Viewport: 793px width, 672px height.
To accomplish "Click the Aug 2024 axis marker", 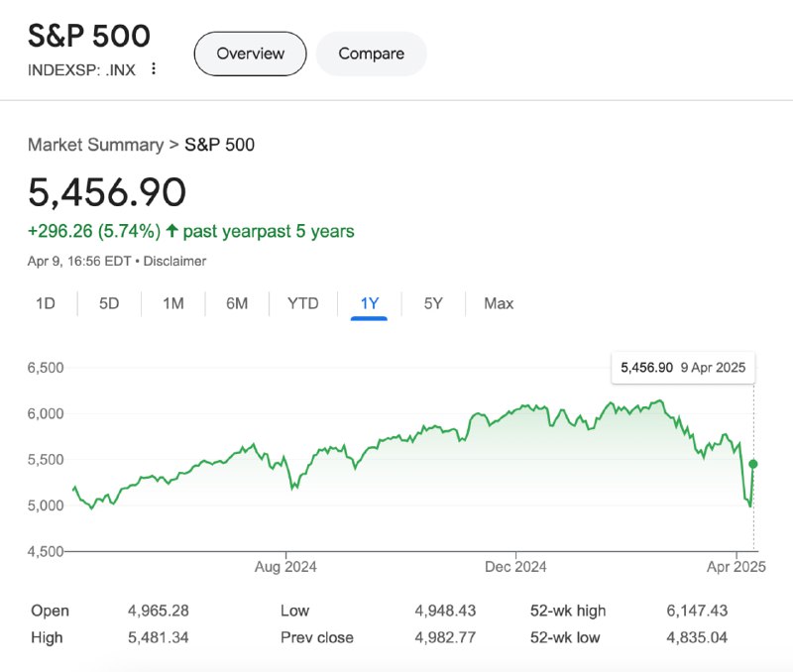I will (x=285, y=566).
